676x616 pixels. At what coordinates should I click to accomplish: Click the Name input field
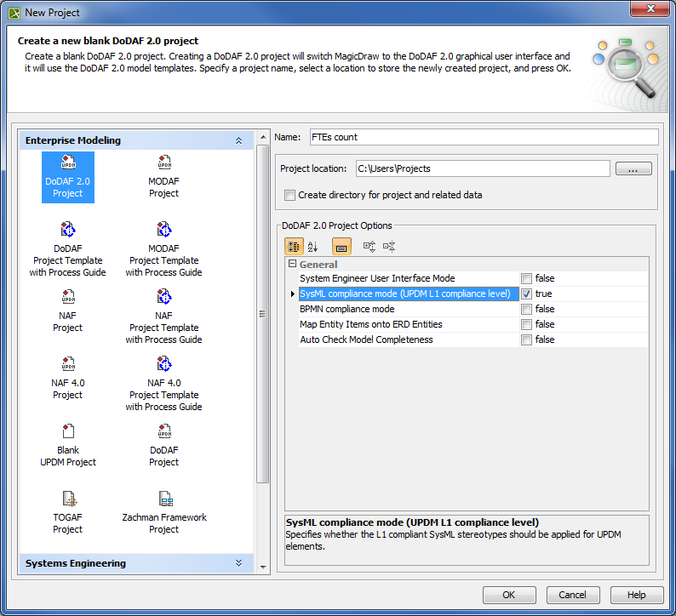point(484,137)
